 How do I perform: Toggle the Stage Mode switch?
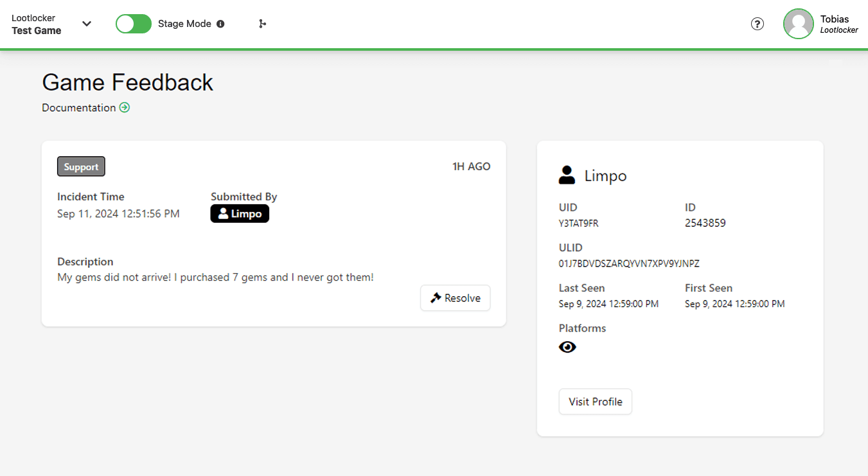(x=133, y=24)
